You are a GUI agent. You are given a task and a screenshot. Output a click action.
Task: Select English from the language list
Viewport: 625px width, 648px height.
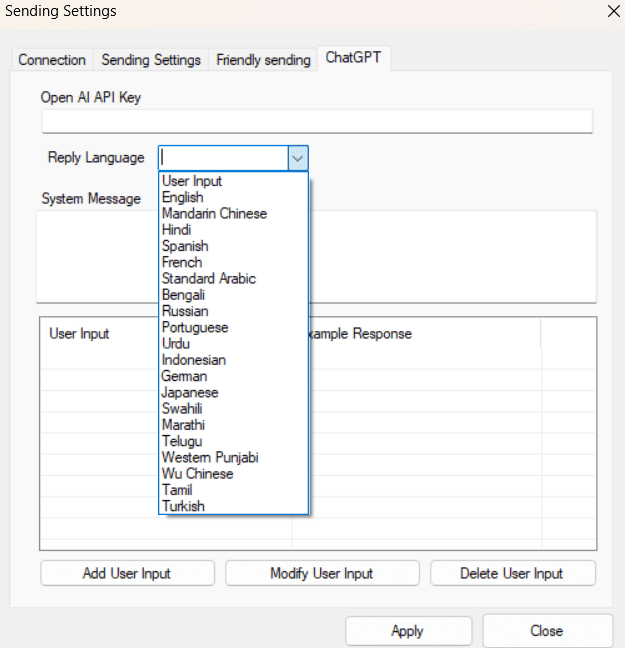click(183, 197)
